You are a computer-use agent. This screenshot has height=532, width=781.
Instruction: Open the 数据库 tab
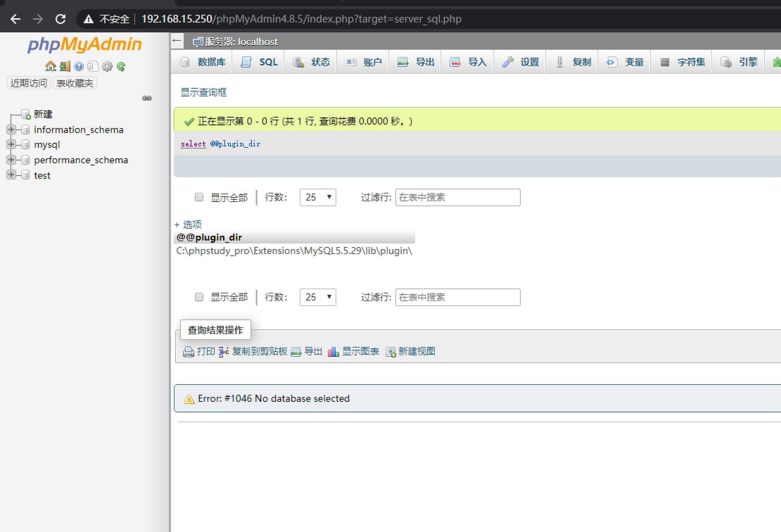[x=202, y=62]
